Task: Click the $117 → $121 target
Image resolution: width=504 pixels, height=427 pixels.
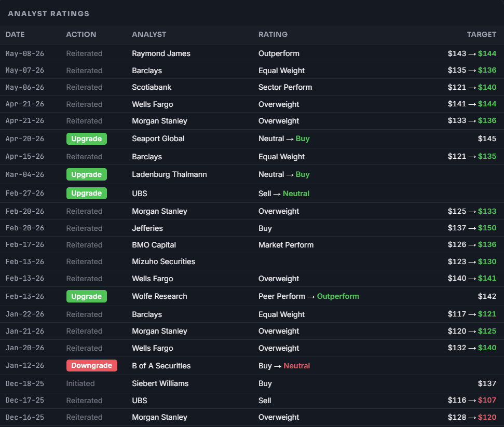Action: (x=472, y=314)
